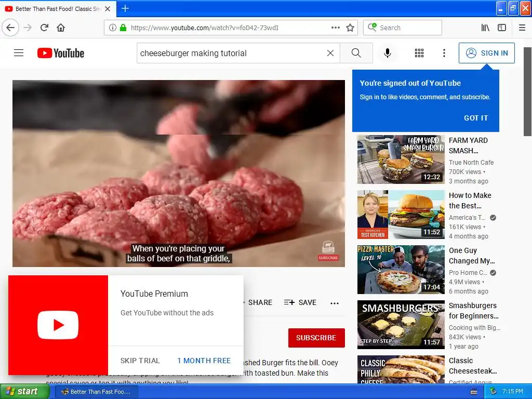Open Classic Philly Cheesesteak thumbnail
This screenshot has width=532, height=399.
click(401, 369)
